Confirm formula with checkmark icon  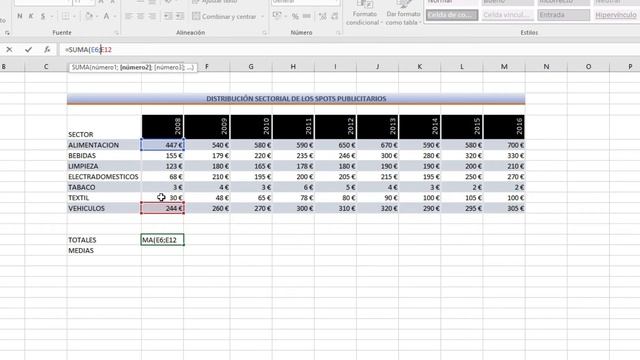pyautogui.click(x=28, y=49)
